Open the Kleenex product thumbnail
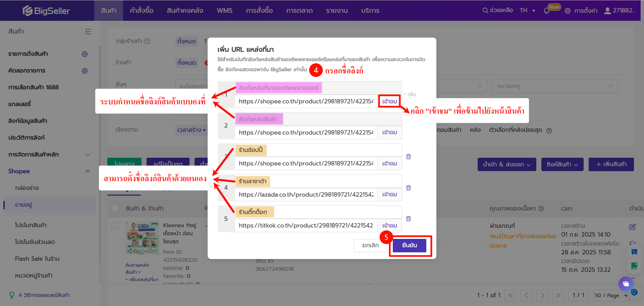The width and height of the screenshot is (644, 306). point(142,238)
